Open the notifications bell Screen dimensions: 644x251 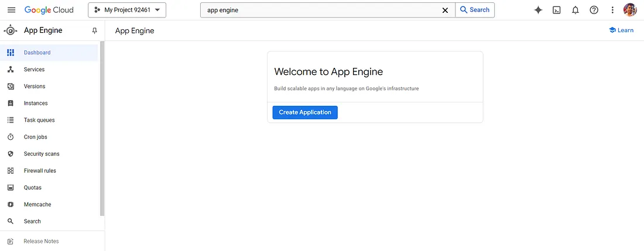576,11
